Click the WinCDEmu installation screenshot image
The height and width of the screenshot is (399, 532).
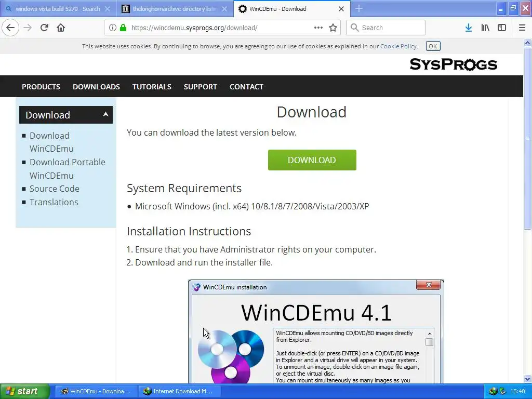point(316,331)
